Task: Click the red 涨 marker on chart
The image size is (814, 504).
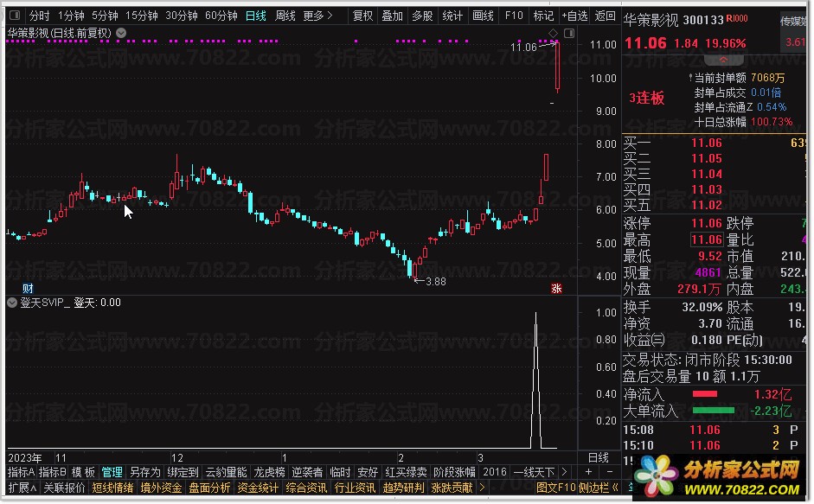Action: 556,288
